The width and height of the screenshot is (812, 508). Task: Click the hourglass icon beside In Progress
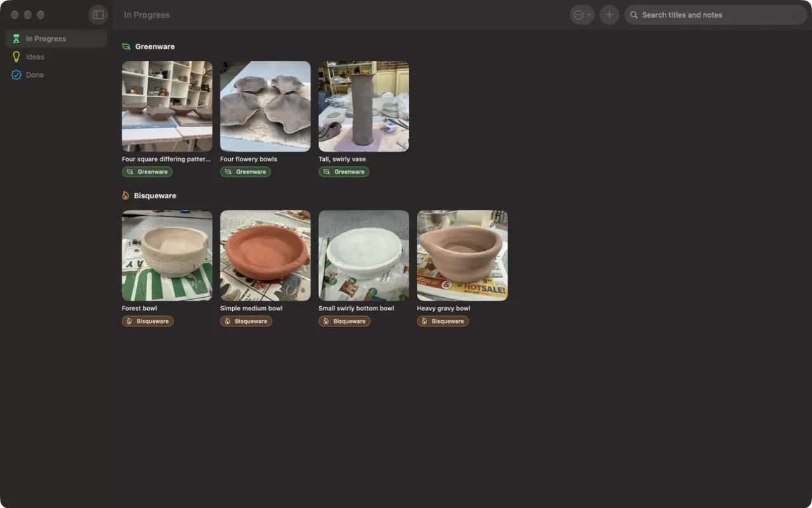click(x=16, y=39)
